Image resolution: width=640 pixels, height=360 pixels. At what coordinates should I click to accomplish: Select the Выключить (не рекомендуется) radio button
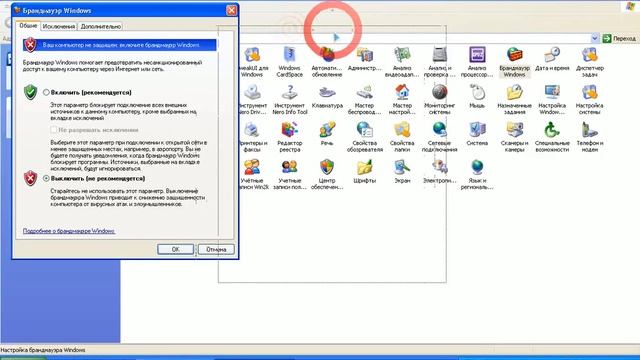pyautogui.click(x=46, y=178)
